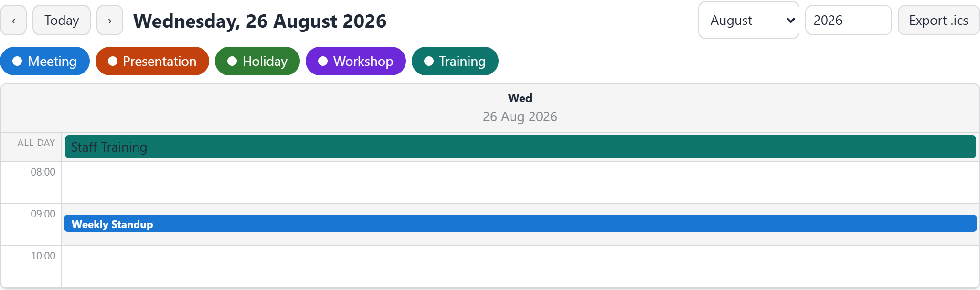Open the August month dropdown
The width and height of the screenshot is (980, 290).
click(749, 20)
